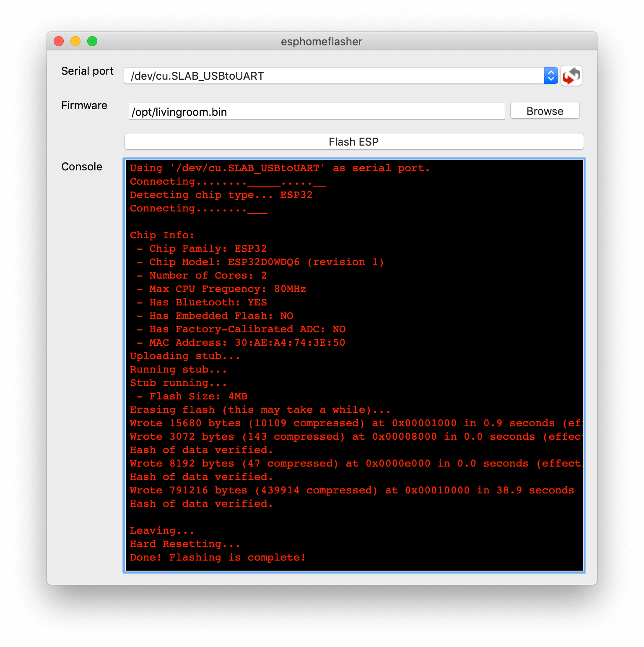Click the 'Has Embedded Flash: NO' line
This screenshot has width=644, height=647.
(215, 316)
